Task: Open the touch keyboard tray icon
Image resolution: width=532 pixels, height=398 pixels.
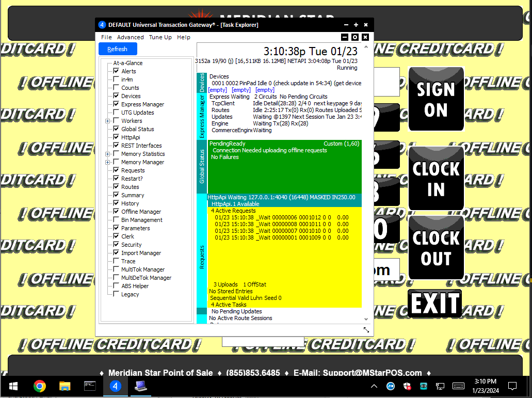Action: tap(458, 386)
